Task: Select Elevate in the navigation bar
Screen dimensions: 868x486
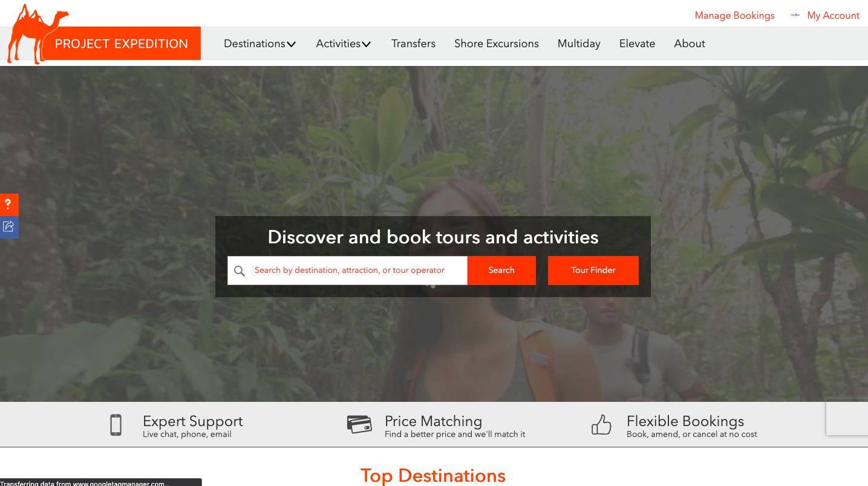Action: tap(637, 44)
